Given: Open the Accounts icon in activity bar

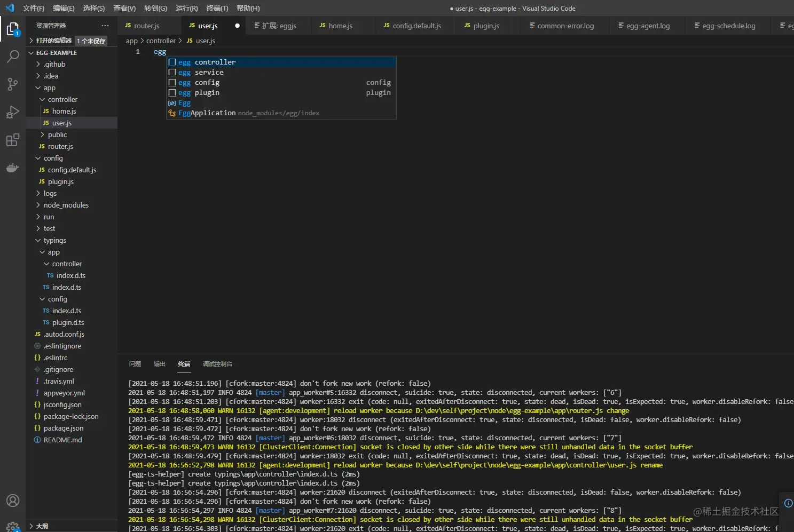Looking at the screenshot, I should [x=13, y=501].
